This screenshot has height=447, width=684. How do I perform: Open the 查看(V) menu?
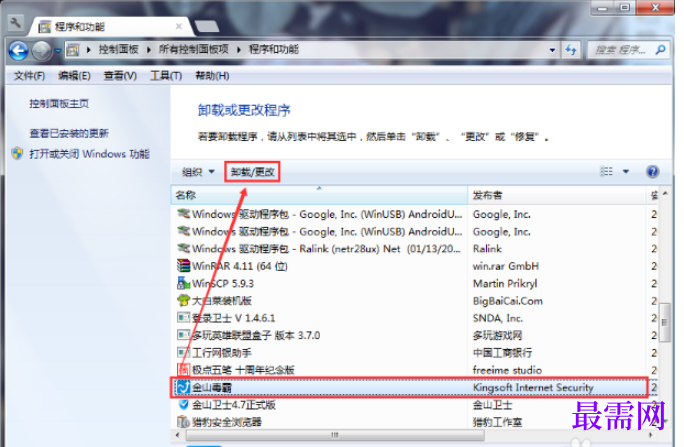pyautogui.click(x=120, y=76)
